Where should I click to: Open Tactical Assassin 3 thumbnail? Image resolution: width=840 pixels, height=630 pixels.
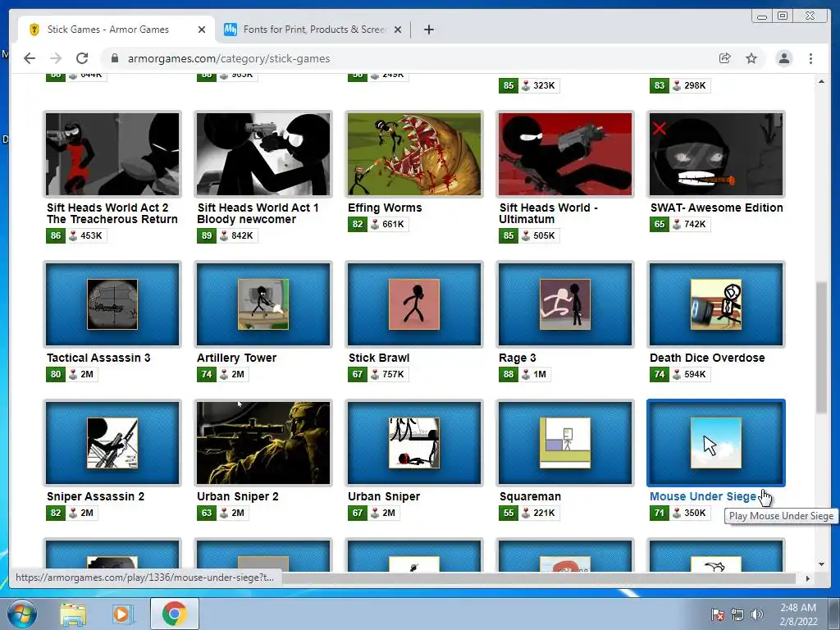tap(112, 304)
